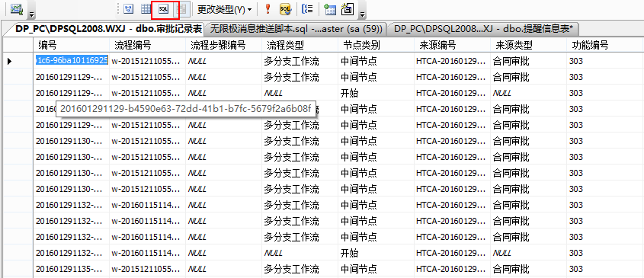644x278 pixels.
Task: Click the Add Group By icon
Action: (306, 9)
